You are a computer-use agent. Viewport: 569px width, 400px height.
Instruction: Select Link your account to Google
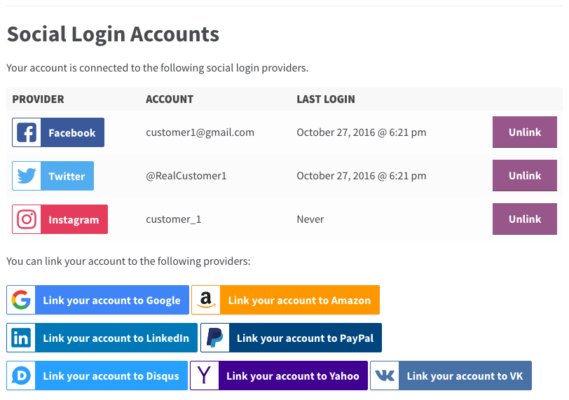coord(98,300)
